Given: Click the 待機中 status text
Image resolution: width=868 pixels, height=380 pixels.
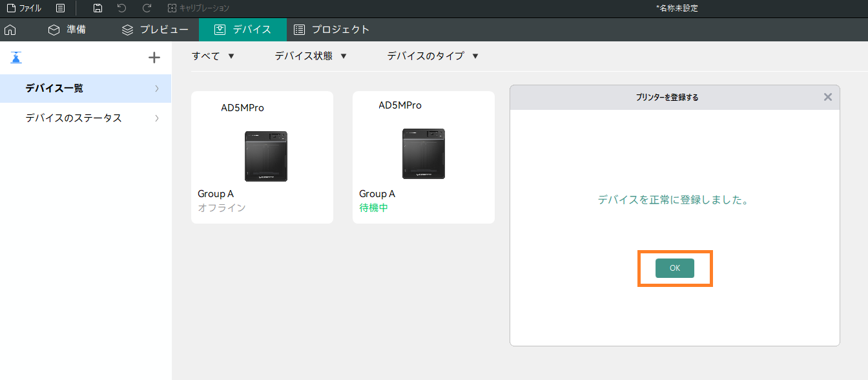Looking at the screenshot, I should pos(373,208).
